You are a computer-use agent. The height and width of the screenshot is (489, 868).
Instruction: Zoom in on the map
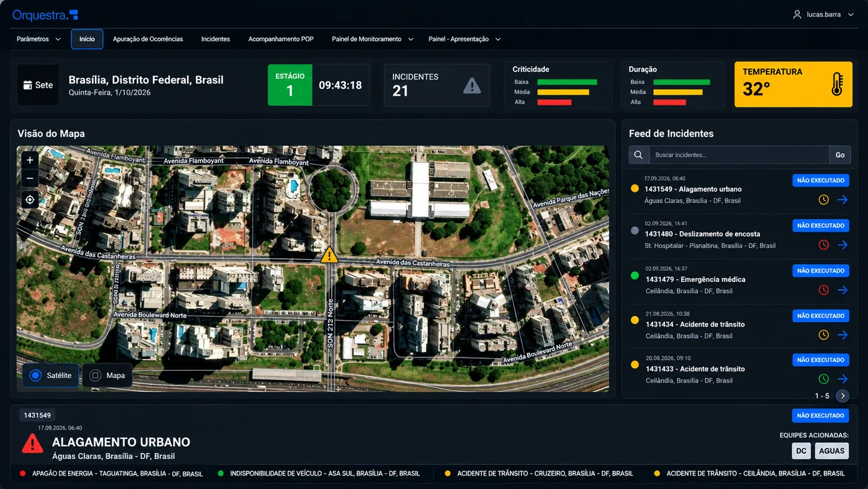pyautogui.click(x=30, y=160)
